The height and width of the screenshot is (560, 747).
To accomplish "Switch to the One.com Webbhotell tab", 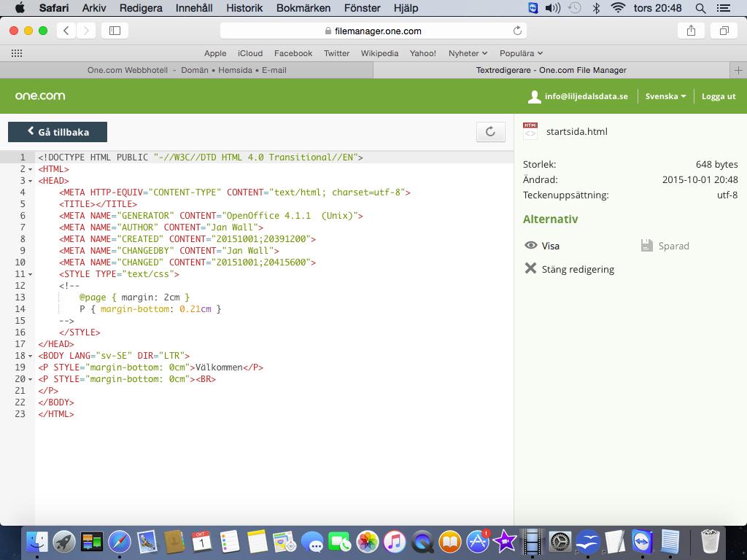I will [x=187, y=71].
